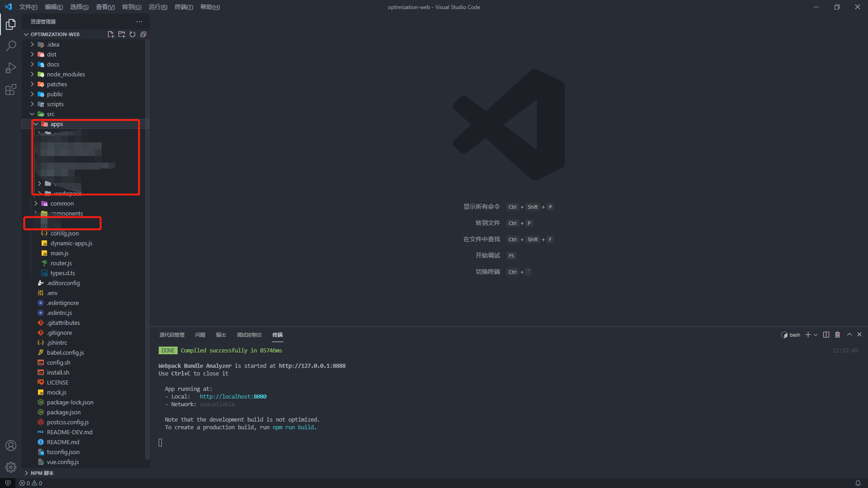The image size is (868, 488).
Task: Collapse the src folder
Action: [50, 114]
